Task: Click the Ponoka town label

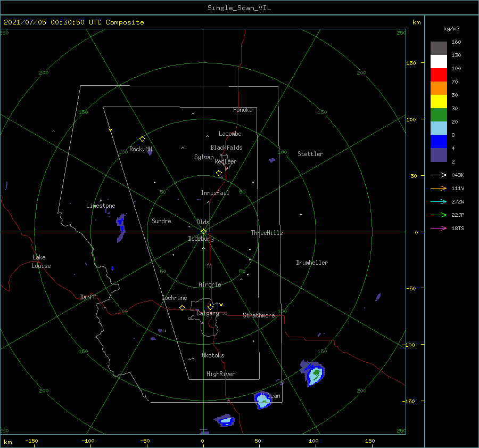Action: [x=243, y=110]
